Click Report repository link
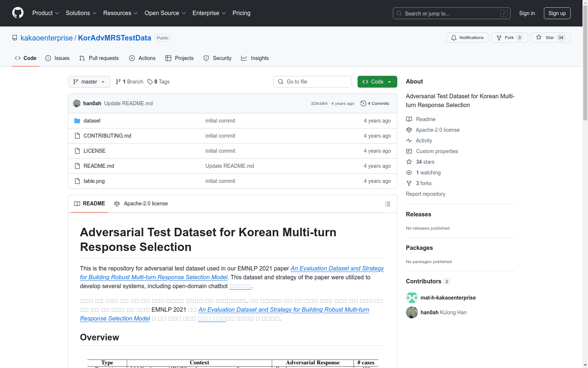Screen dimensions: 588x368 click(426, 194)
